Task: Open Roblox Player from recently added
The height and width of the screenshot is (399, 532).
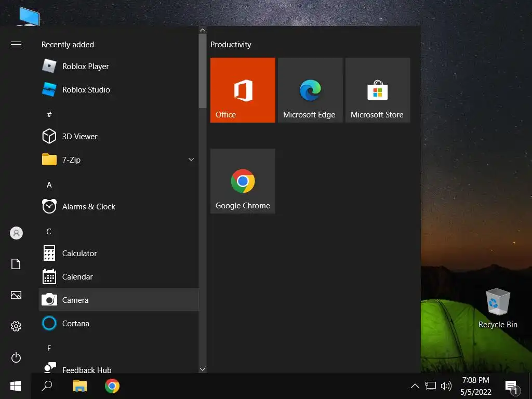Action: point(119,66)
